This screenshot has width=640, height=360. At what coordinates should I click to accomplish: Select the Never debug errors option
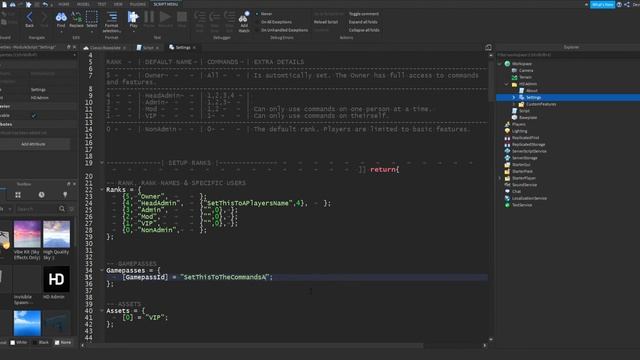click(x=264, y=14)
